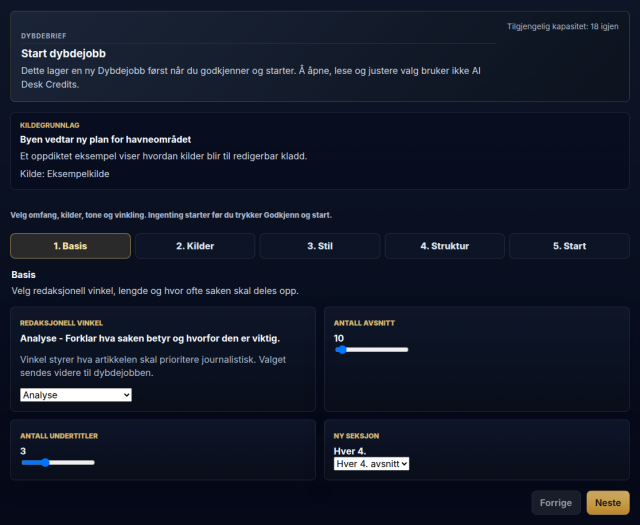Viewport: 640px width, 525px height.
Task: Click the Forrige button
Action: (556, 503)
